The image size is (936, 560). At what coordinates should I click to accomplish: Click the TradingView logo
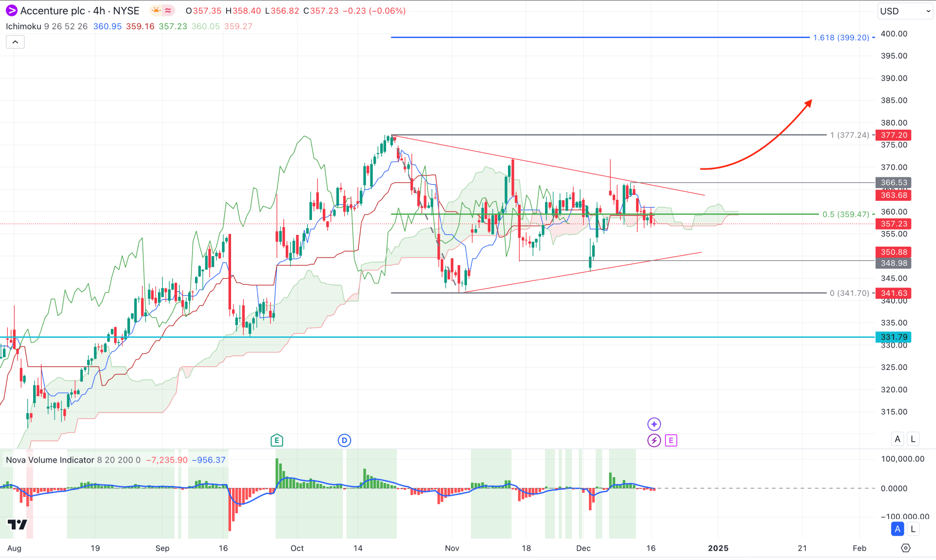point(18,524)
